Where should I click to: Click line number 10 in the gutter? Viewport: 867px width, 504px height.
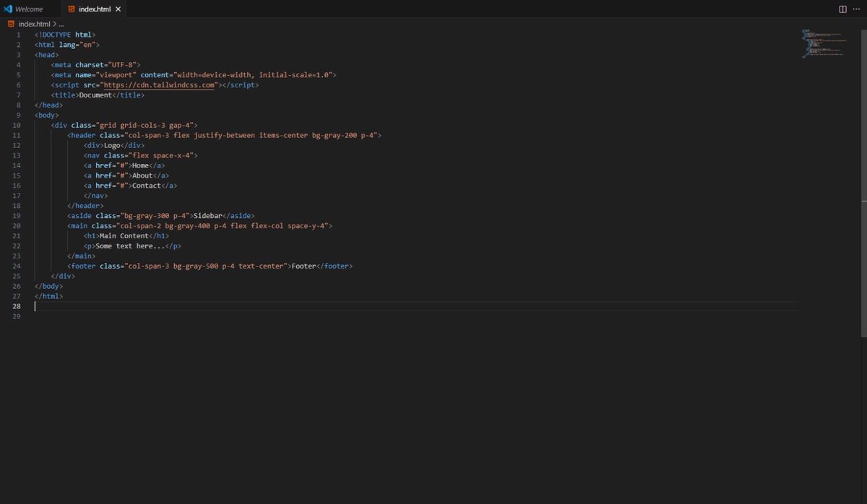16,125
